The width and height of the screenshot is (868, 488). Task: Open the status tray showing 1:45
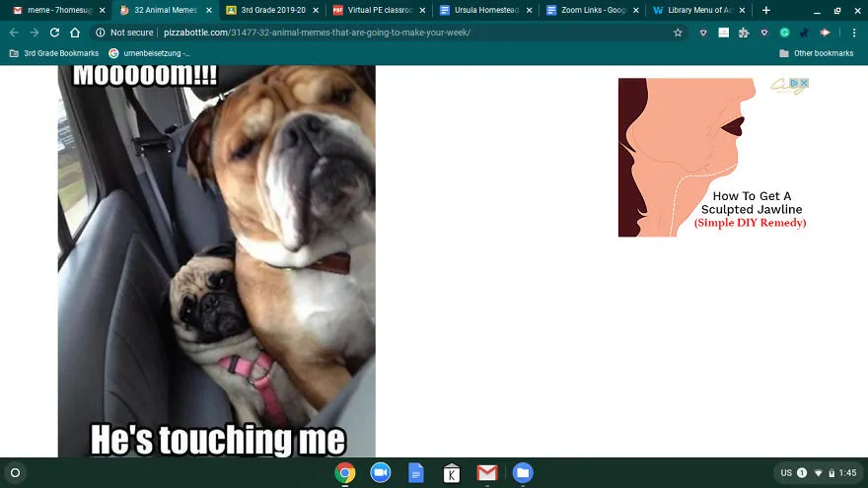pyautogui.click(x=818, y=472)
